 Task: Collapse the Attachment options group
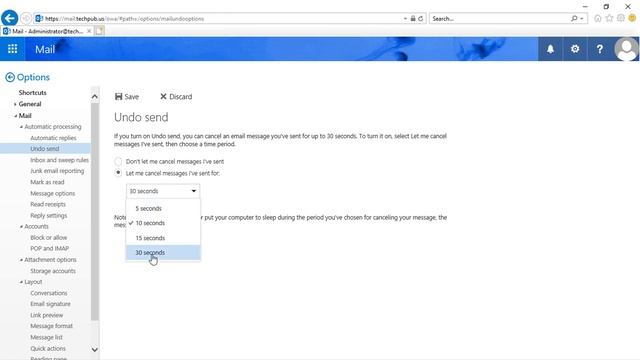[x=21, y=260]
